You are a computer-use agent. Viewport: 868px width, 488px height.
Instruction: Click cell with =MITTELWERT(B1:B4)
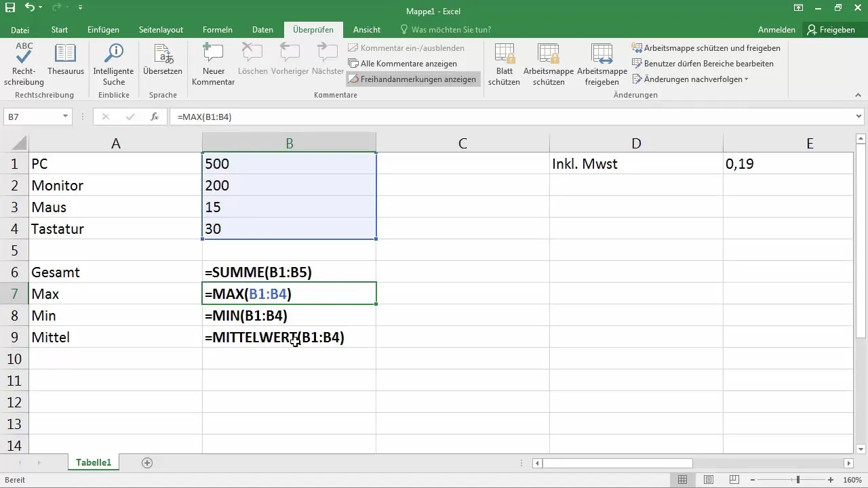click(289, 337)
